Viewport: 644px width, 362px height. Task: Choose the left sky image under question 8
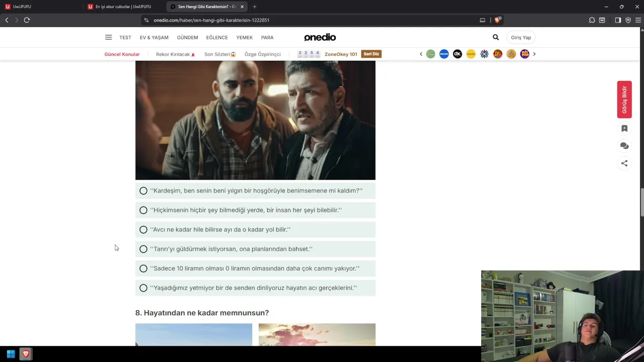194,334
